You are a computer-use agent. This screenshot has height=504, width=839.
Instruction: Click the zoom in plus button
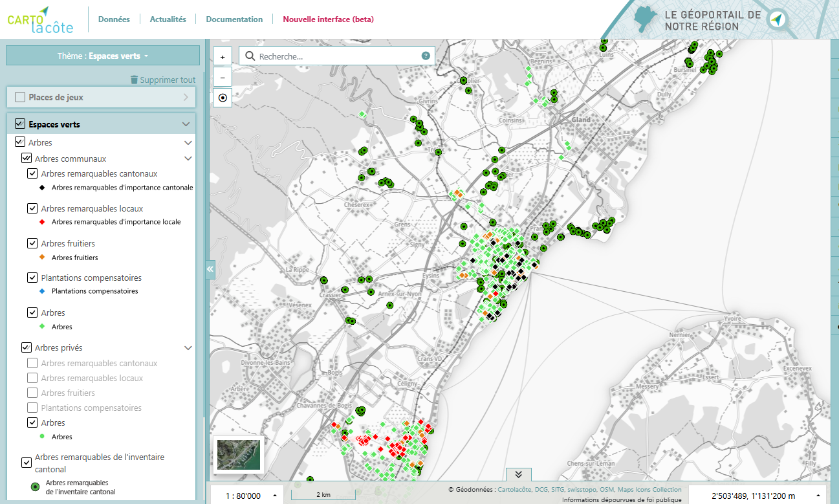coord(223,56)
